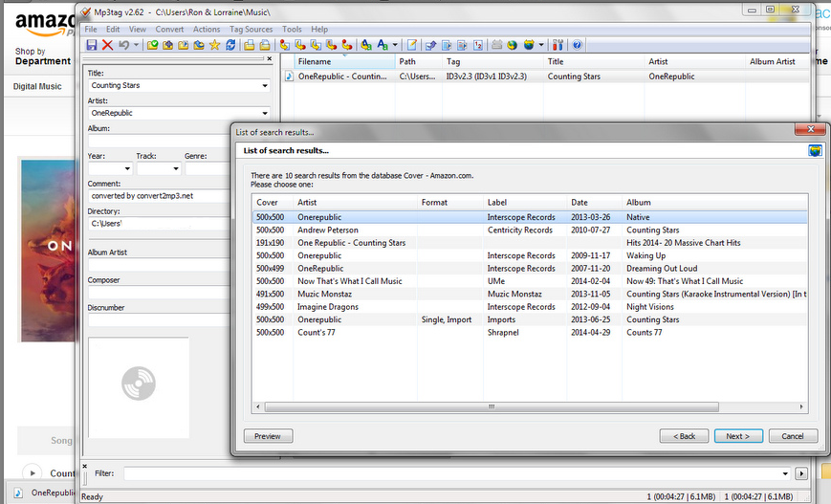Click the extended tags notepad icon
Screen dimensions: 831x504
click(x=412, y=45)
